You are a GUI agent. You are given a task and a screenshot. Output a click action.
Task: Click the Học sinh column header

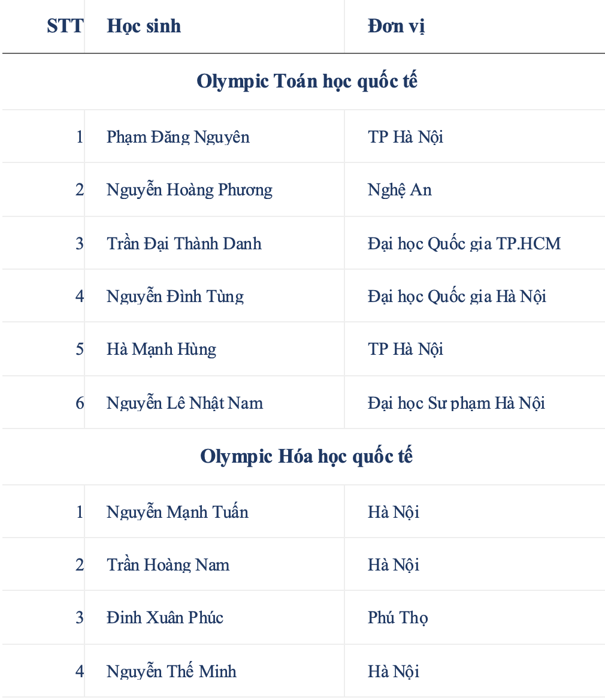click(x=144, y=26)
